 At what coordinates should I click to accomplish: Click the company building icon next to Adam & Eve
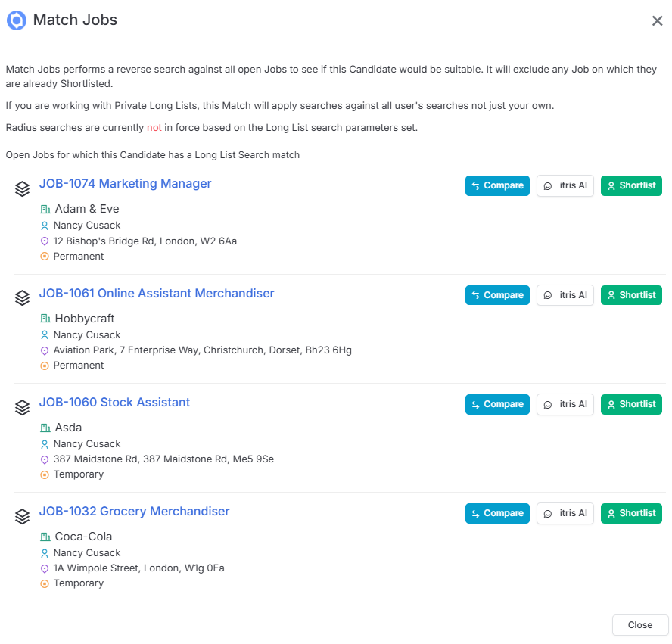coord(45,209)
